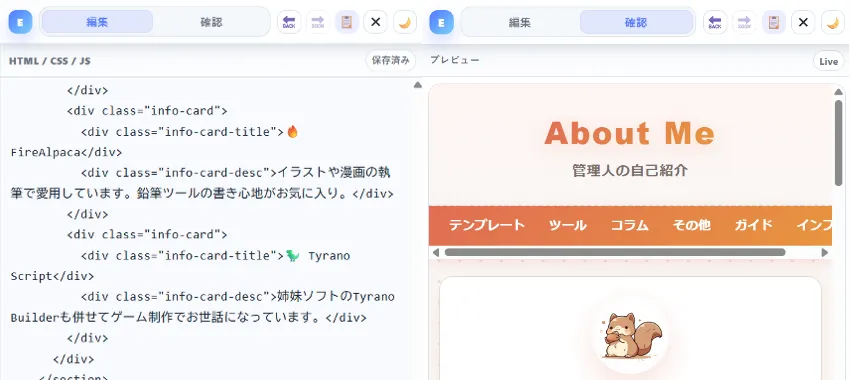The height and width of the screenshot is (380, 850).
Task: Click the blue E logo above the code editor
Action: pyautogui.click(x=21, y=22)
